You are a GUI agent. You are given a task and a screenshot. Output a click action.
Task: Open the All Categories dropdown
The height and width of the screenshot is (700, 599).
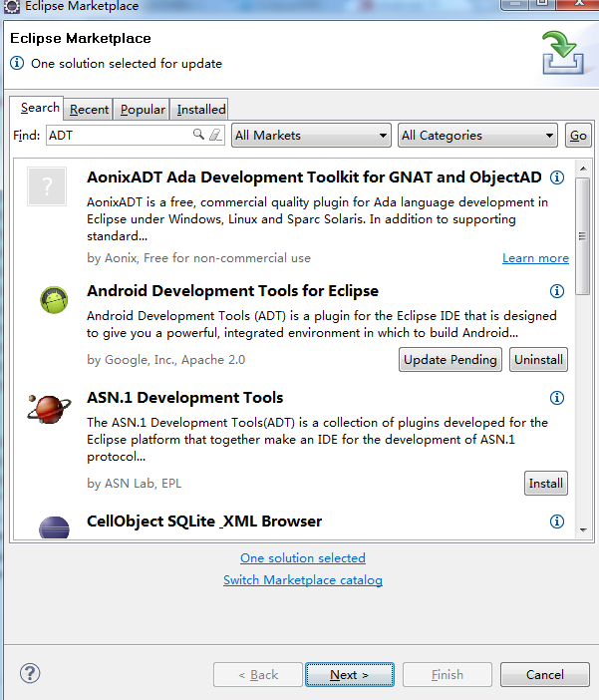pyautogui.click(x=477, y=136)
